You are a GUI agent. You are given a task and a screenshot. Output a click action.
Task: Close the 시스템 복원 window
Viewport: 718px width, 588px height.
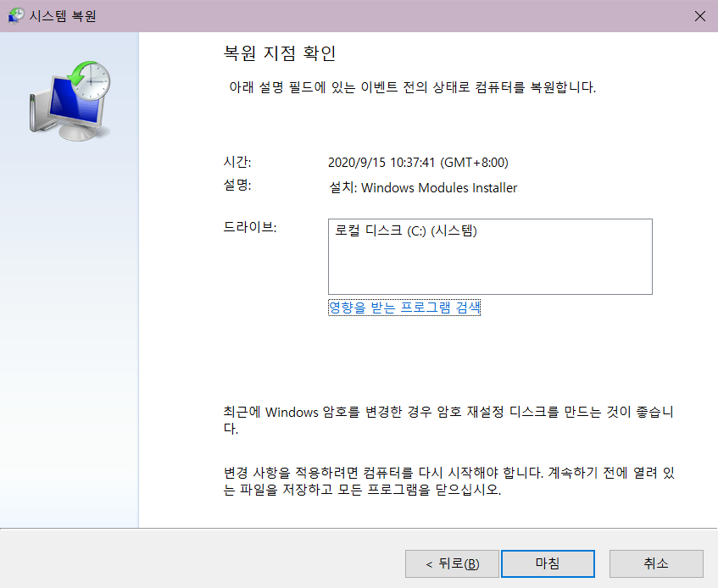click(699, 16)
